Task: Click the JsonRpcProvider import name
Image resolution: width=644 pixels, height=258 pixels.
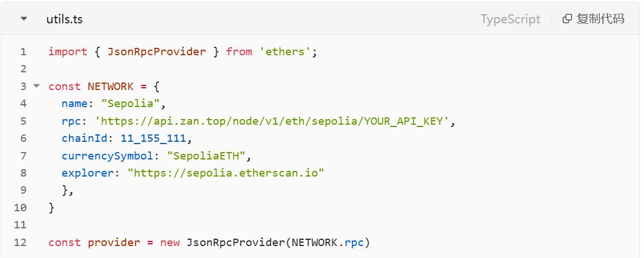Action: coord(156,52)
